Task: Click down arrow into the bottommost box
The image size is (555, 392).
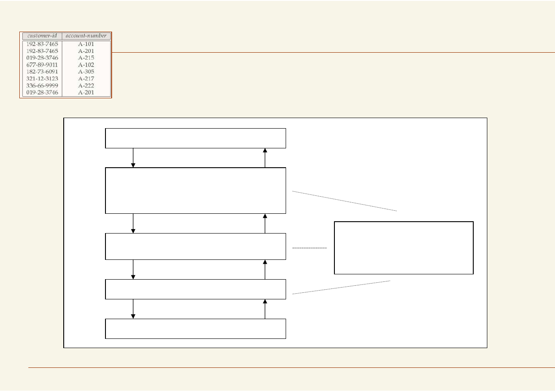Action: (133, 309)
